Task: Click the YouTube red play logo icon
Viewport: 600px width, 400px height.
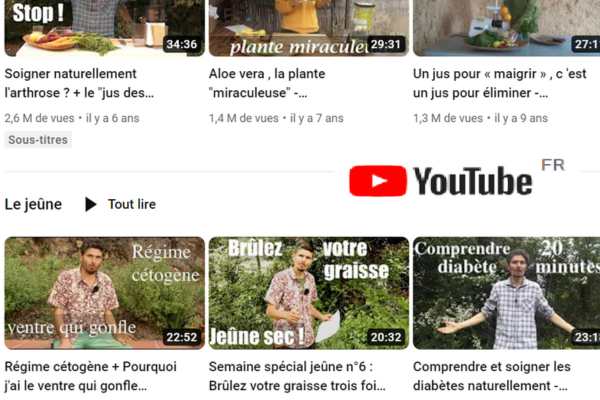Action: [378, 181]
